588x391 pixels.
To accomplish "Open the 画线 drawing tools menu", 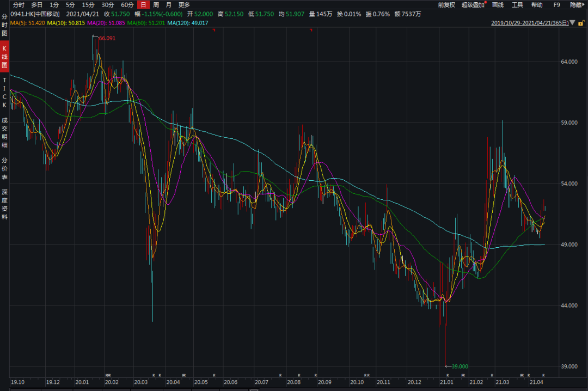I will point(498,5).
